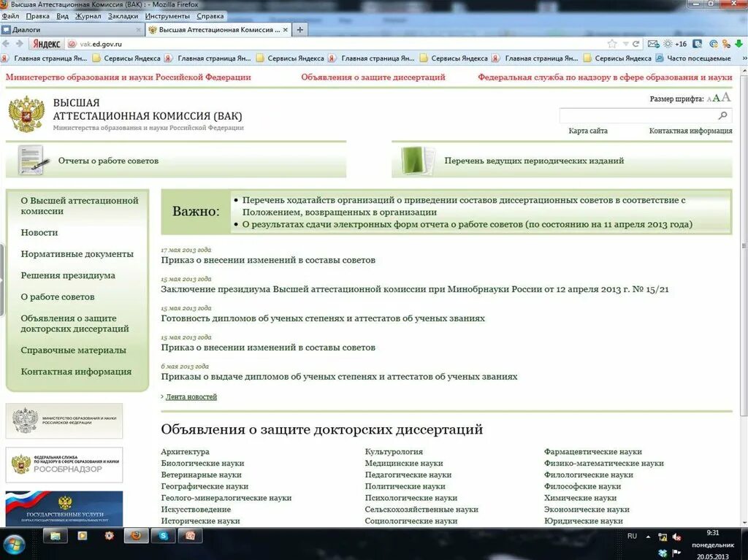The width and height of the screenshot is (748, 560).
Task: Open Карта сайта link
Action: (588, 131)
